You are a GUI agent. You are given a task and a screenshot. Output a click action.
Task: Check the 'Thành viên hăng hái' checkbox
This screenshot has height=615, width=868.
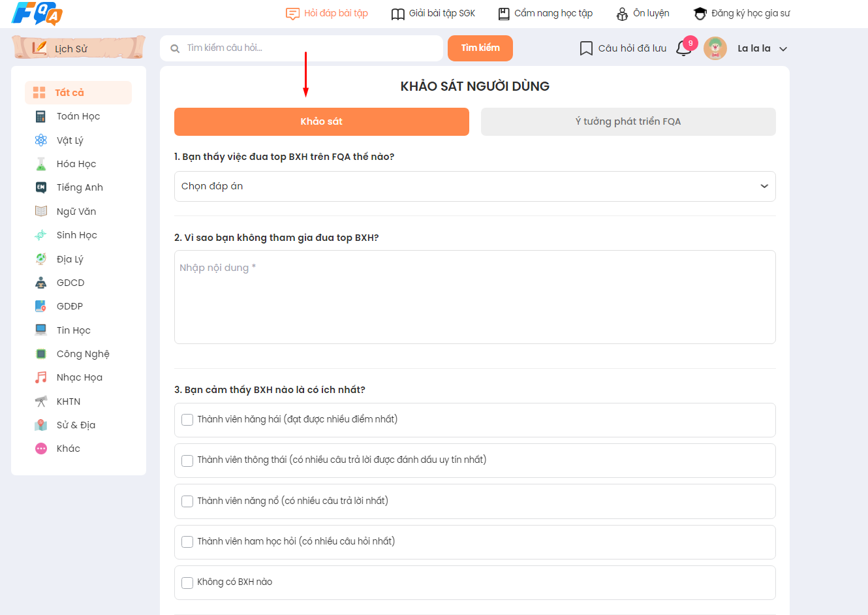(x=187, y=420)
